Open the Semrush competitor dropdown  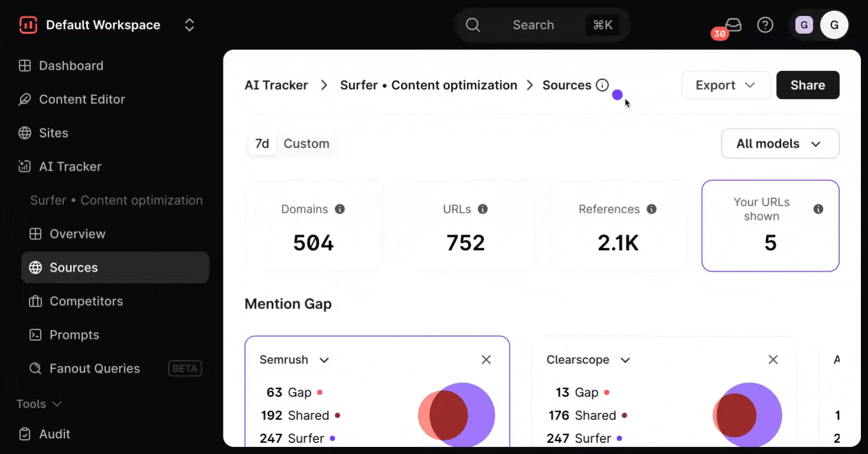(x=294, y=360)
